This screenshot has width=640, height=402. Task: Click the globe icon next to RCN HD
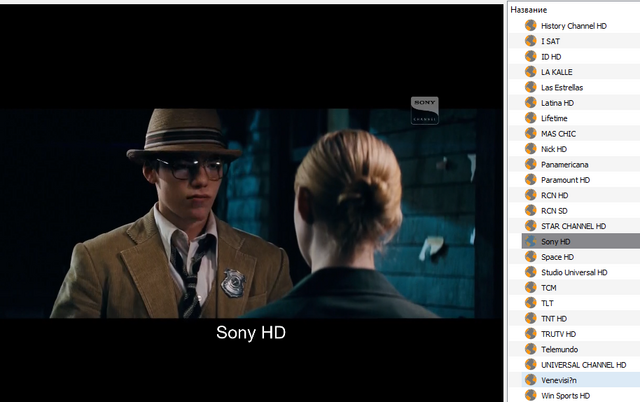531,195
